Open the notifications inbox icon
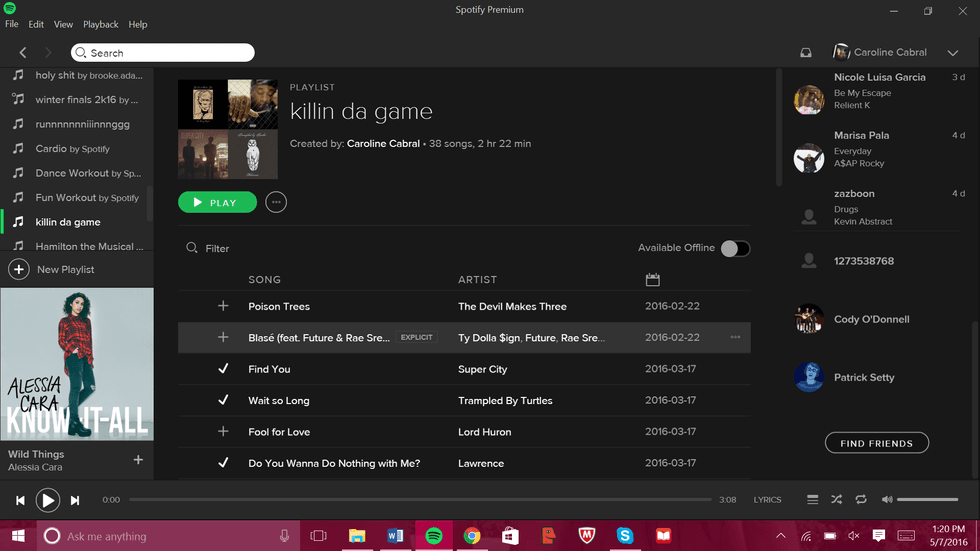The image size is (980, 551). (x=806, y=52)
